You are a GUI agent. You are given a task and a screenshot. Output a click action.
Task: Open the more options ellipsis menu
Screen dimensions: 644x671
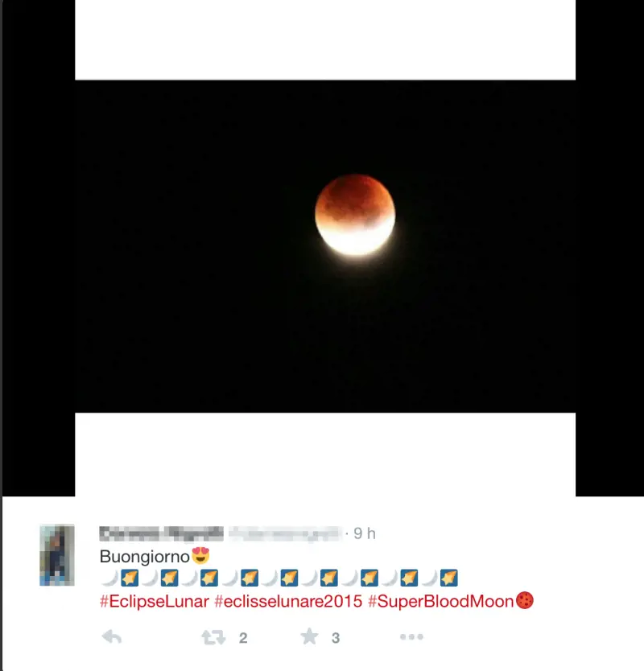click(x=411, y=636)
